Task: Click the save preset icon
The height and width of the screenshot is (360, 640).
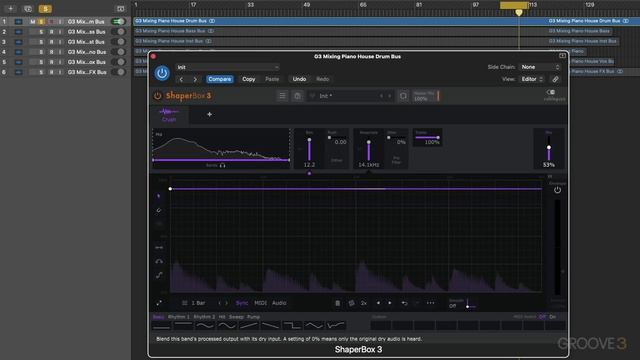Action: click(298, 96)
